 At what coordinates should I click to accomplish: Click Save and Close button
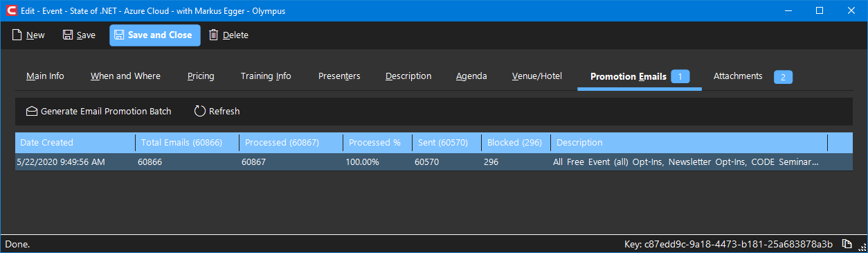155,35
